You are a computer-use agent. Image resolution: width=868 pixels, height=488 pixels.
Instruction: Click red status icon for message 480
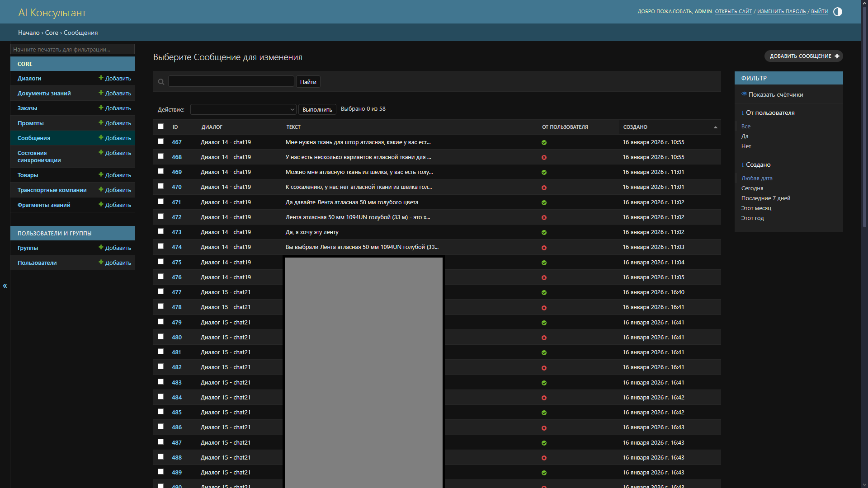544,338
